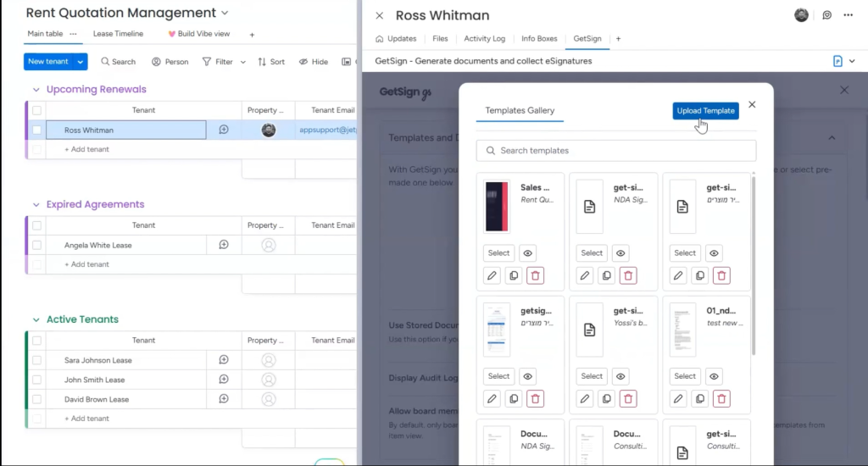Open conversation for John Smith Lease
The width and height of the screenshot is (868, 466).
point(224,379)
